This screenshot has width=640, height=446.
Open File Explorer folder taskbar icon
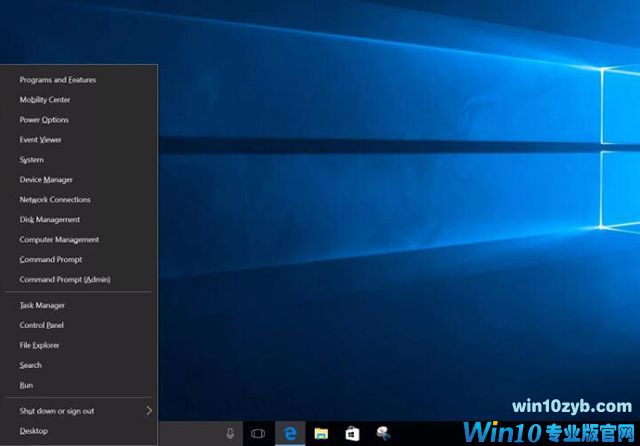321,433
